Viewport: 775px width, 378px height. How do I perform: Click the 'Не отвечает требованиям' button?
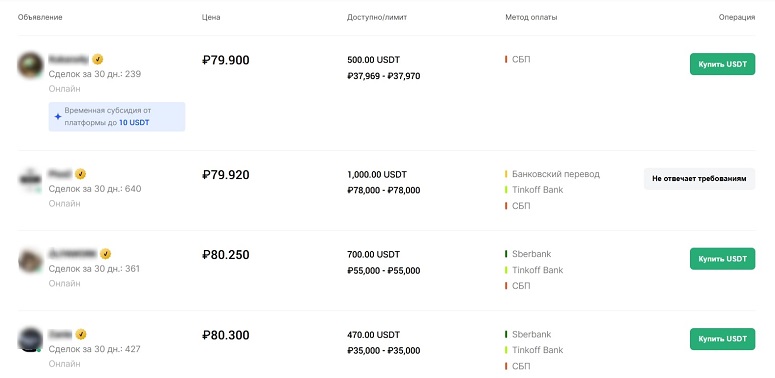699,179
